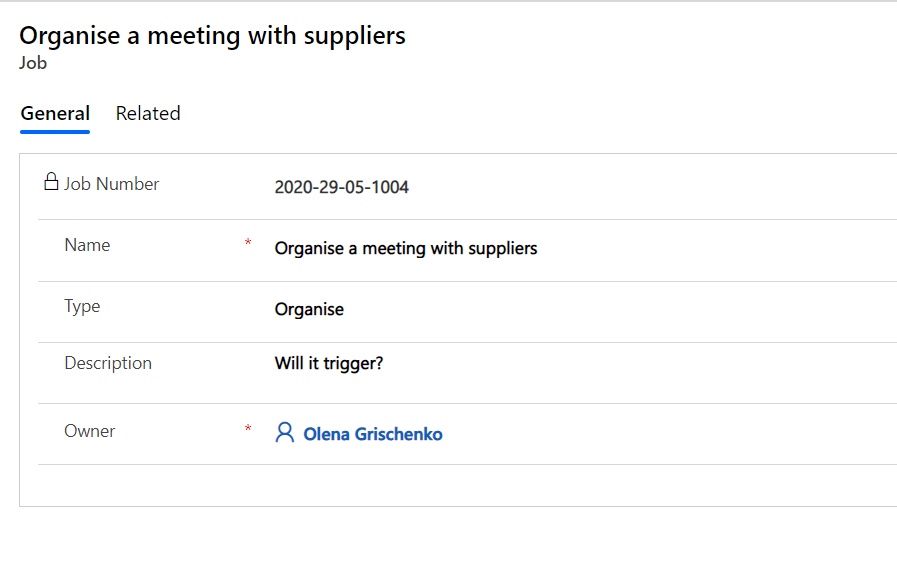Click the red required asterisk beside Owner
This screenshot has height=568, width=897.
pos(248,429)
